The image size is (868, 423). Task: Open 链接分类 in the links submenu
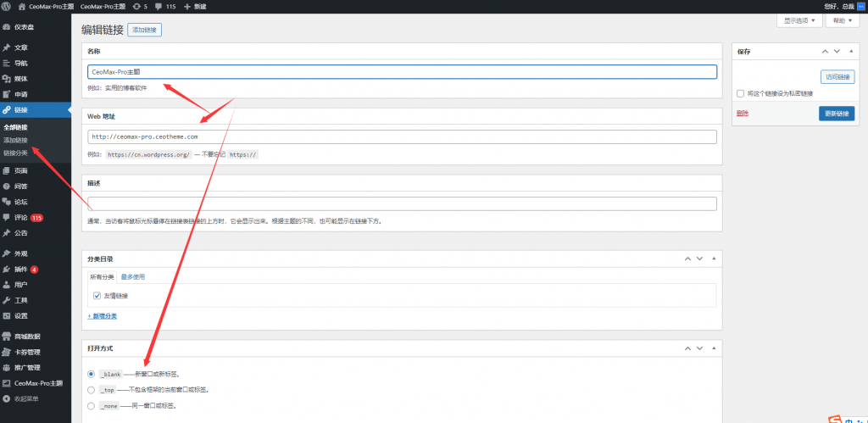coord(15,153)
